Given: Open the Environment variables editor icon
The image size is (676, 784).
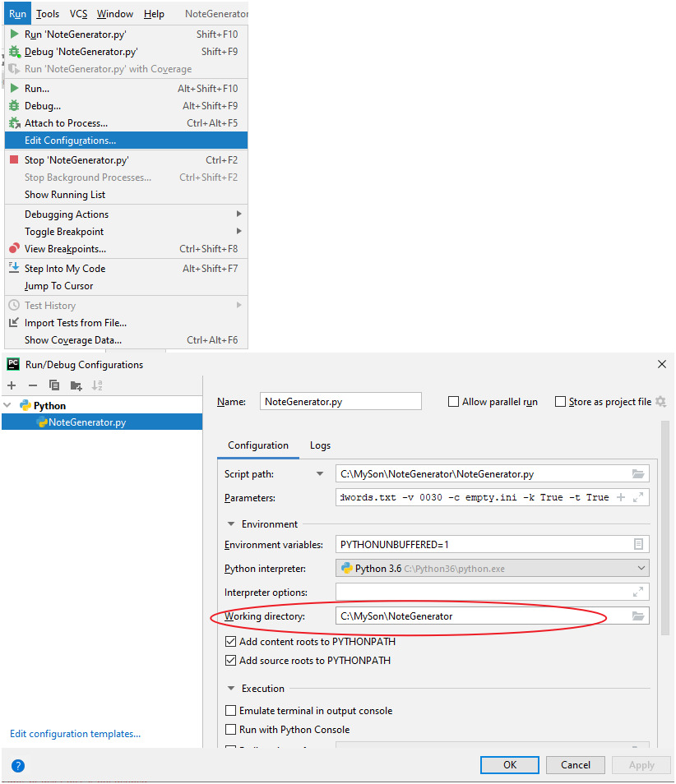Looking at the screenshot, I should (638, 545).
